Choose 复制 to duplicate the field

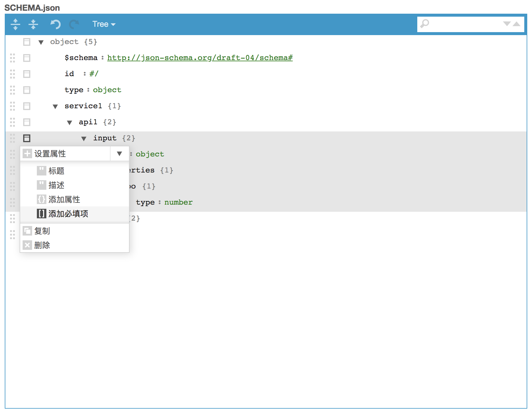(x=75, y=231)
